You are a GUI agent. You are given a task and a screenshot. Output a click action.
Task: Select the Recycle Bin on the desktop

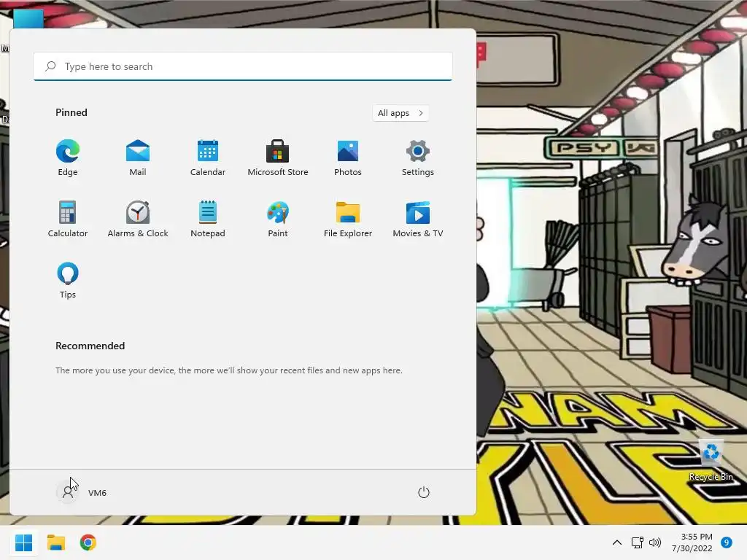click(x=711, y=460)
